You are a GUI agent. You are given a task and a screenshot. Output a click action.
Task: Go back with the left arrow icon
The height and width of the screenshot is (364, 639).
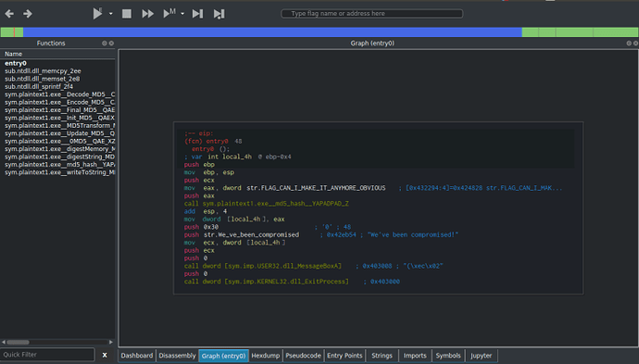[9, 14]
